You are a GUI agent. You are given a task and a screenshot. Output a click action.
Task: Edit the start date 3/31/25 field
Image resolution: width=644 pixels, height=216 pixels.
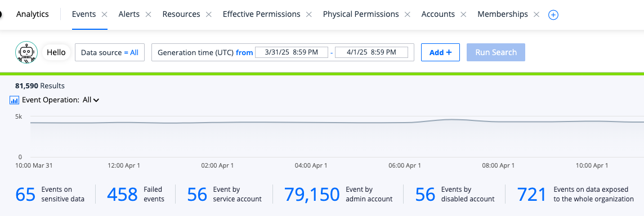291,52
